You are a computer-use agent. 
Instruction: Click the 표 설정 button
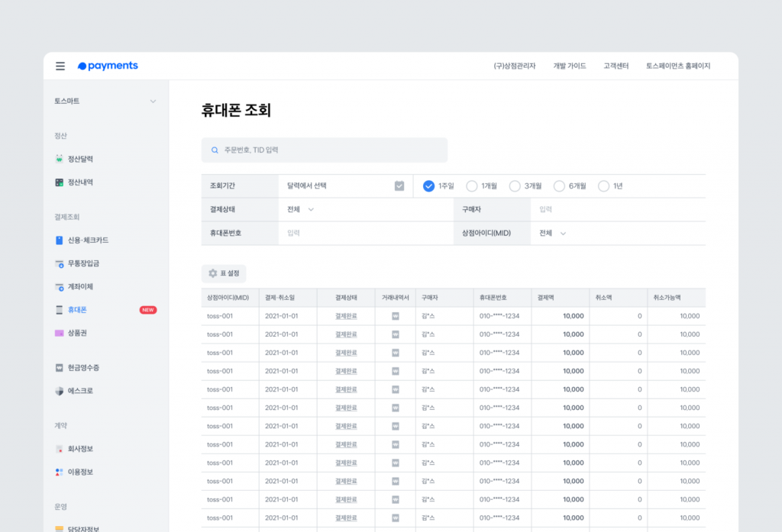tap(224, 273)
